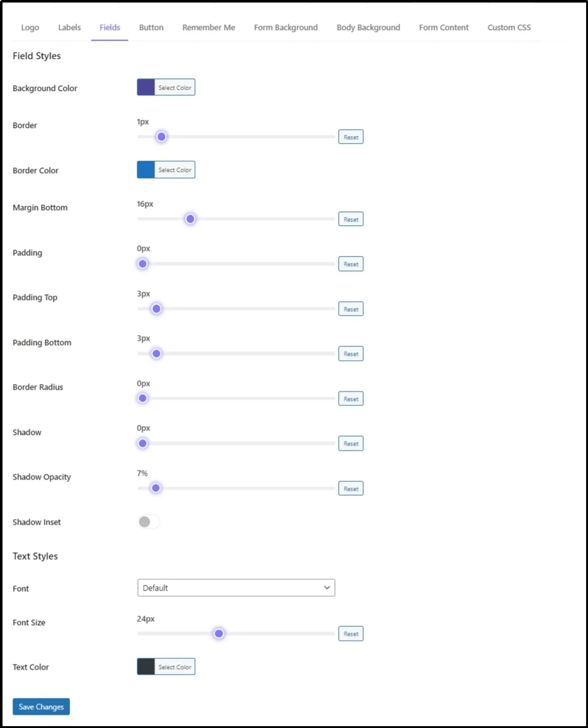Reset the Shadow Opacity value

pyautogui.click(x=350, y=488)
